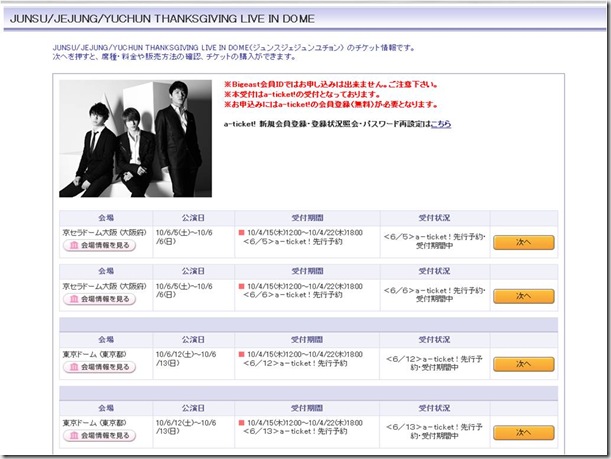This screenshot has width=611, height=459.
Task: Click the first table's 会場 column header
Action: 106,218
